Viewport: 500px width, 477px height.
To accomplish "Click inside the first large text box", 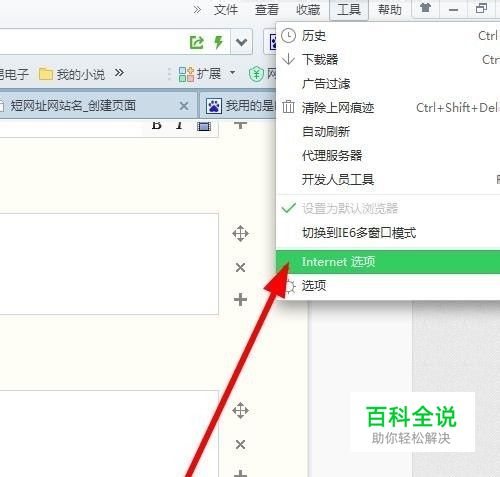I will point(109,264).
